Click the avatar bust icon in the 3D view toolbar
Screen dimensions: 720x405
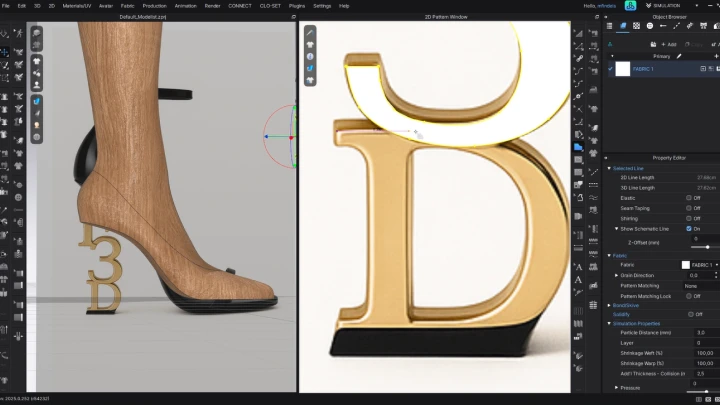(x=36, y=85)
